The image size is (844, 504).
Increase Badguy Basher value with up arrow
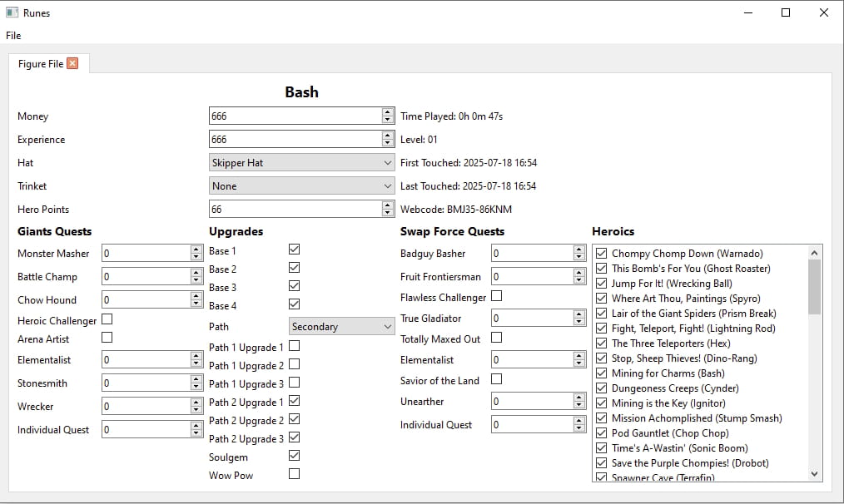579,249
